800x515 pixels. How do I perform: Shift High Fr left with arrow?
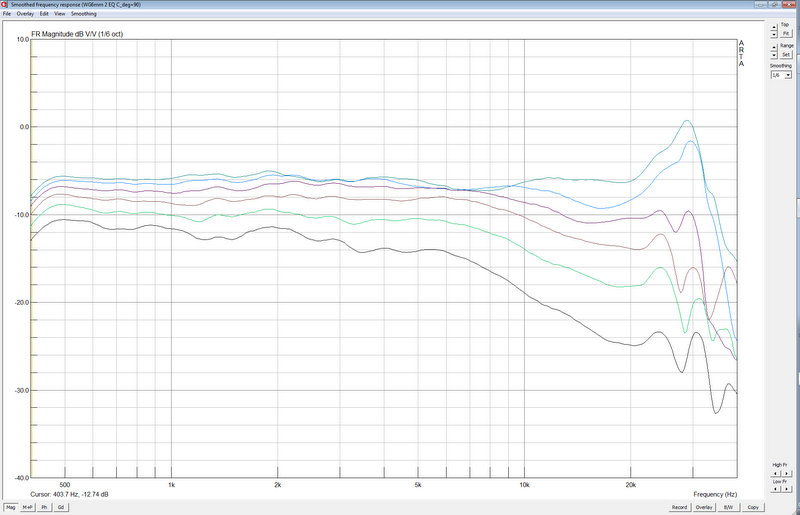(775, 473)
